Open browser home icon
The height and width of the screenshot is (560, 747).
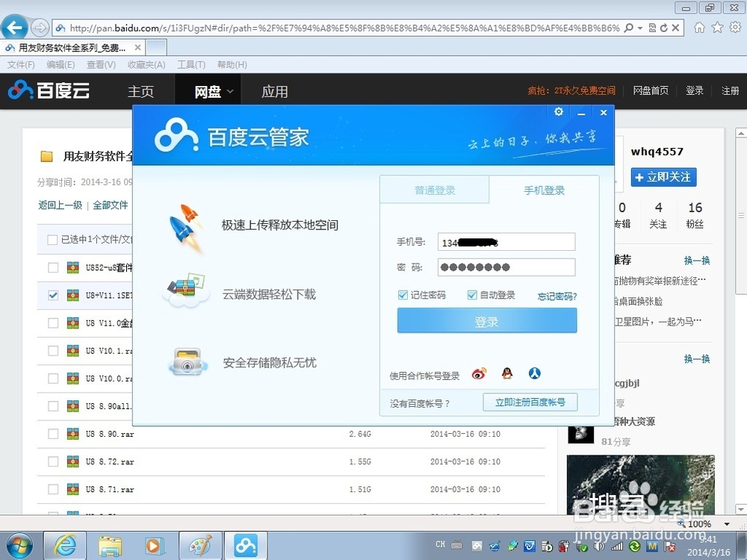[x=699, y=28]
